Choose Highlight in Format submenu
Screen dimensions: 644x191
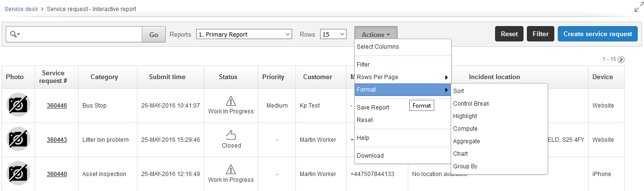click(499, 116)
